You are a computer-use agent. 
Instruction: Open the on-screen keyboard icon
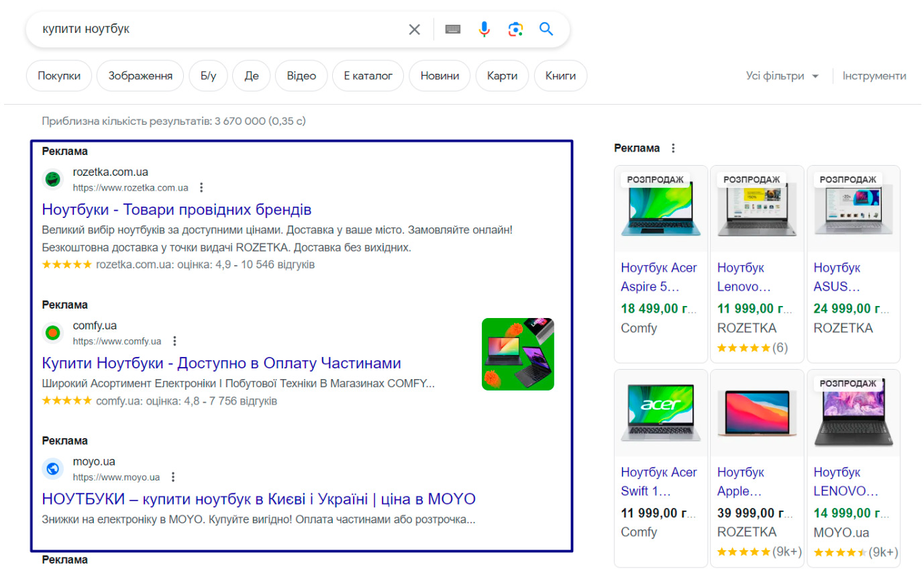pyautogui.click(x=453, y=30)
